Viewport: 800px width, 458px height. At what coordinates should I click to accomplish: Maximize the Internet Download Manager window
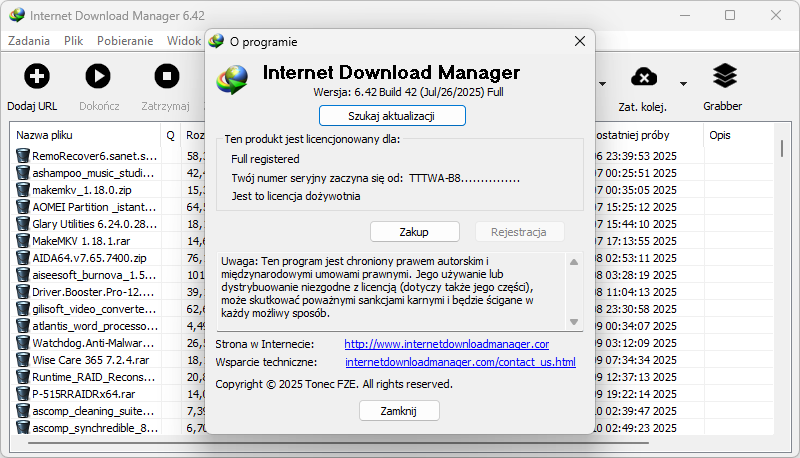click(x=730, y=15)
